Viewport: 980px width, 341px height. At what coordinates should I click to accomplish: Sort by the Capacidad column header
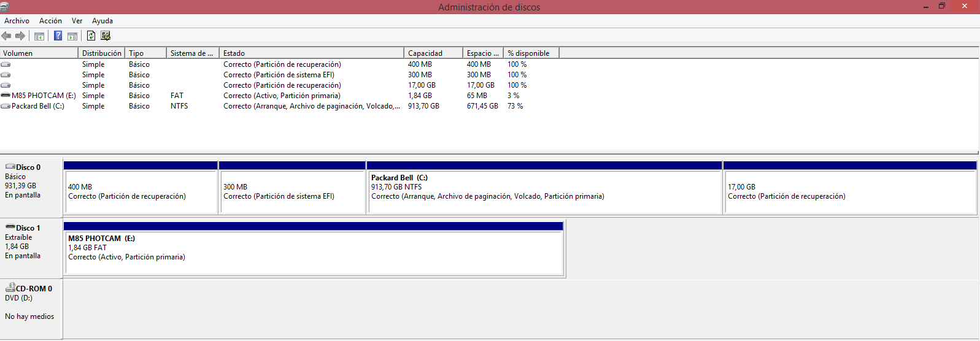433,53
